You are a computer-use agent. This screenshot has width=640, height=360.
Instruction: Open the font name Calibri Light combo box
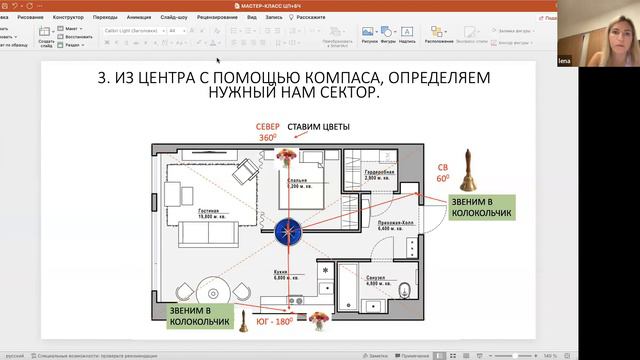[135, 31]
